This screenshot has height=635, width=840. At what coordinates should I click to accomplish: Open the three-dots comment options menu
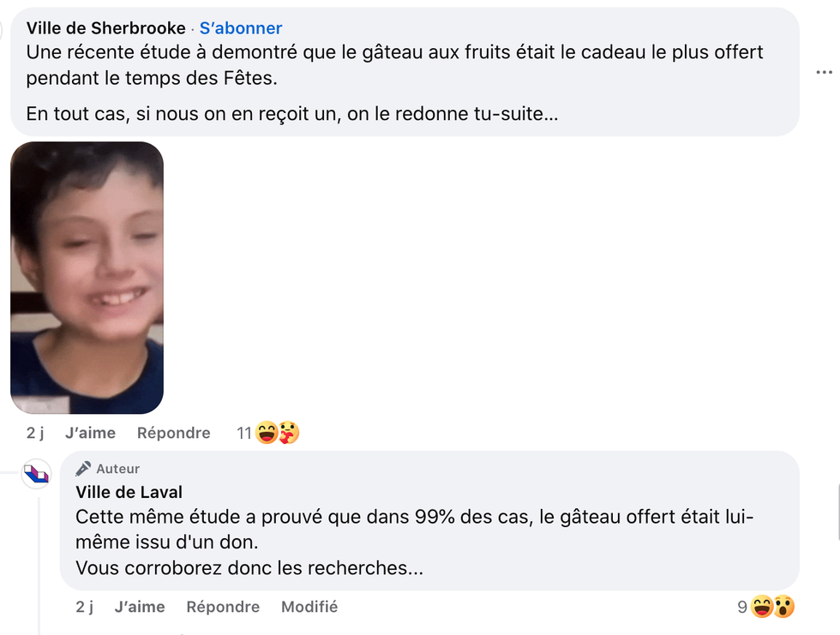[x=824, y=73]
